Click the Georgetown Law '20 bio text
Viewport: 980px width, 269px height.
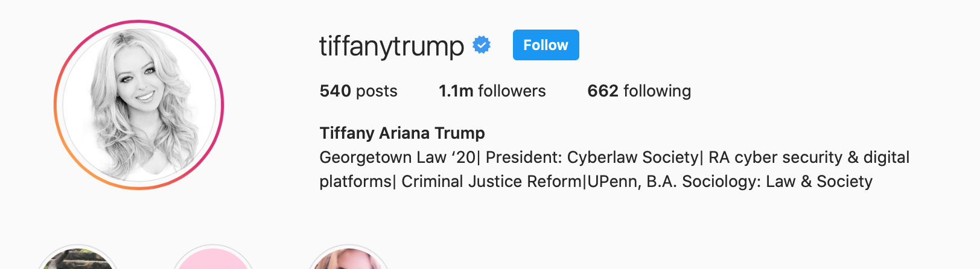[398, 157]
